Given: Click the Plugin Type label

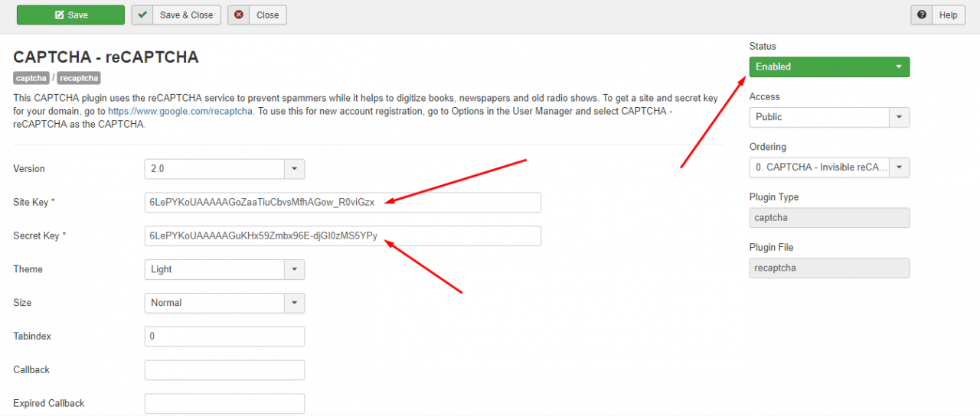Looking at the screenshot, I should [774, 197].
